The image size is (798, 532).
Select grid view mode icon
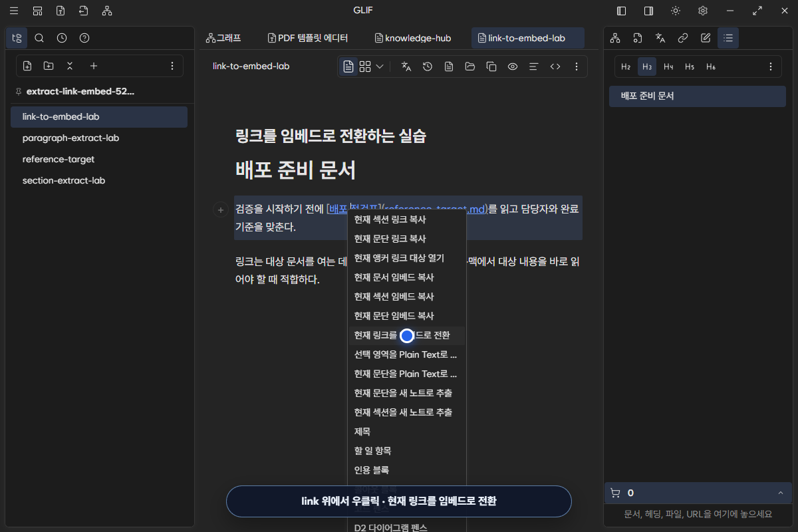(x=365, y=66)
